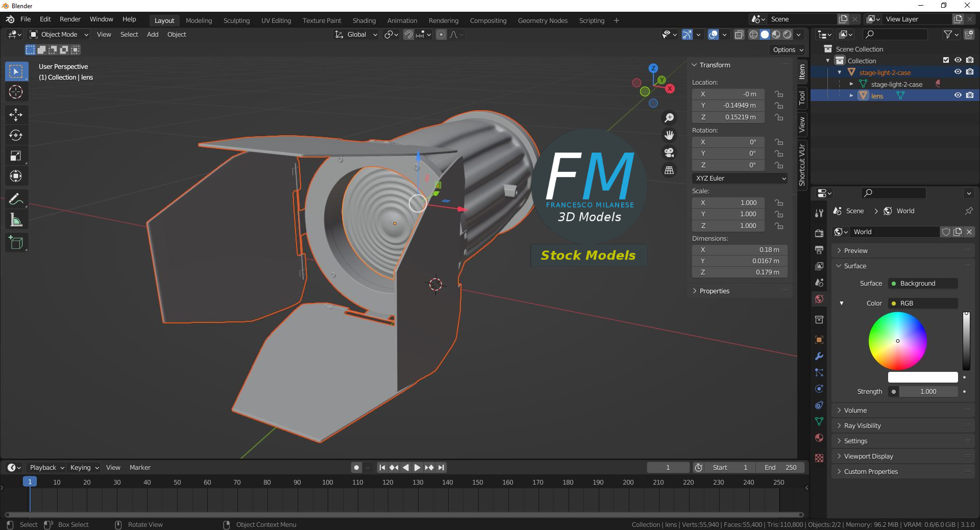The width and height of the screenshot is (980, 530).
Task: Jump to last frame
Action: 441,467
